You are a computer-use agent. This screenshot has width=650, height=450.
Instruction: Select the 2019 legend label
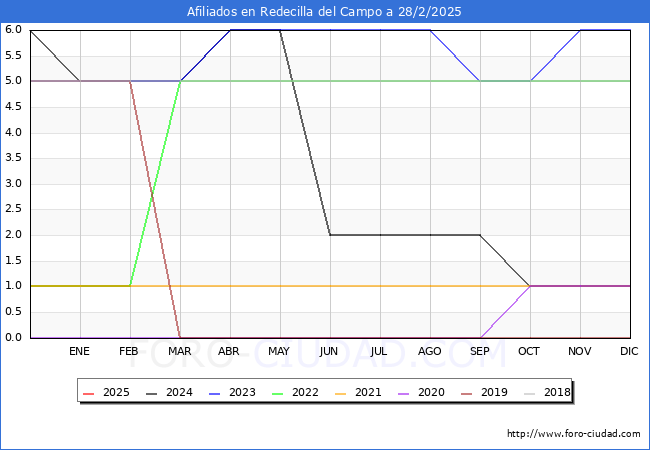click(494, 392)
